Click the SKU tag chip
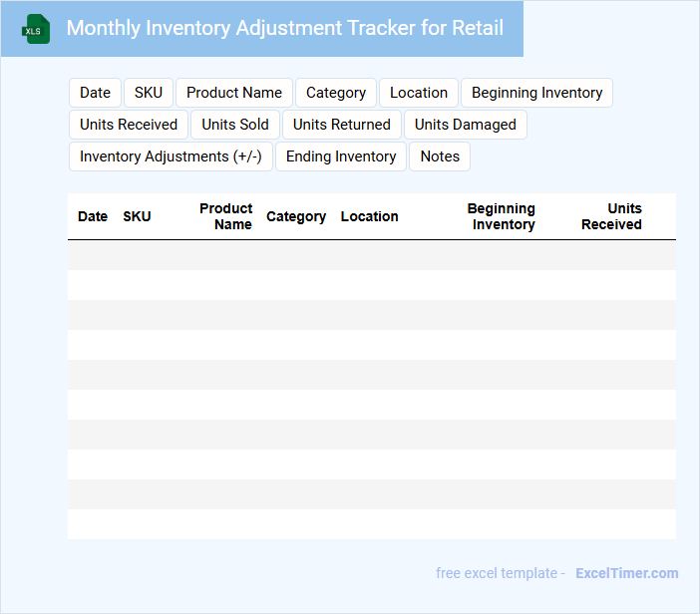 149,93
